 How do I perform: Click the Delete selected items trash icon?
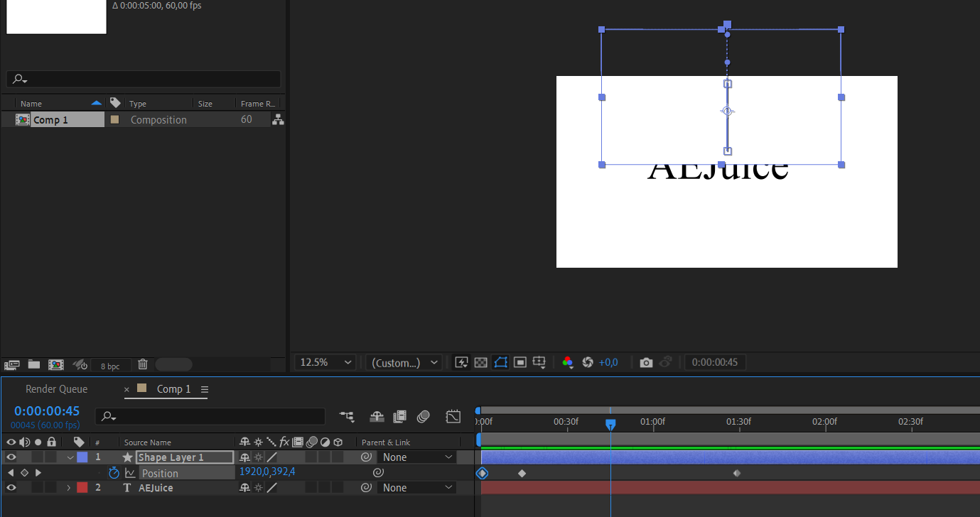143,364
